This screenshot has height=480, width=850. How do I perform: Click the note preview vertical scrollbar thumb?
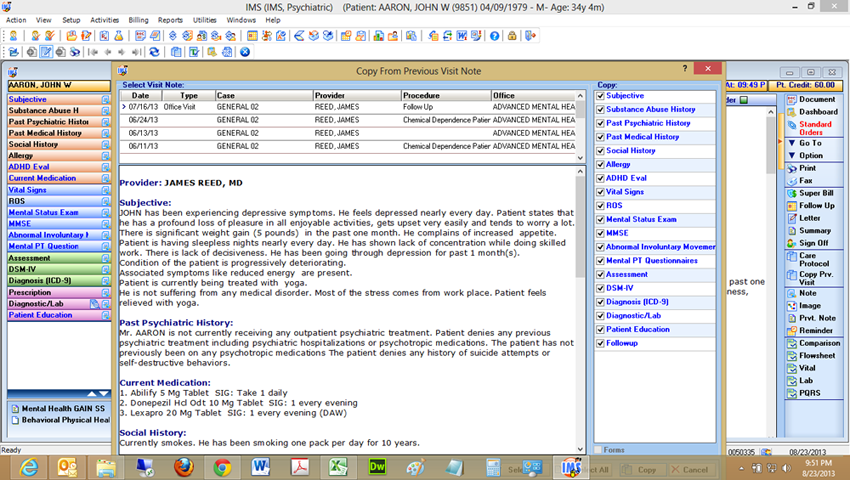tap(581, 227)
